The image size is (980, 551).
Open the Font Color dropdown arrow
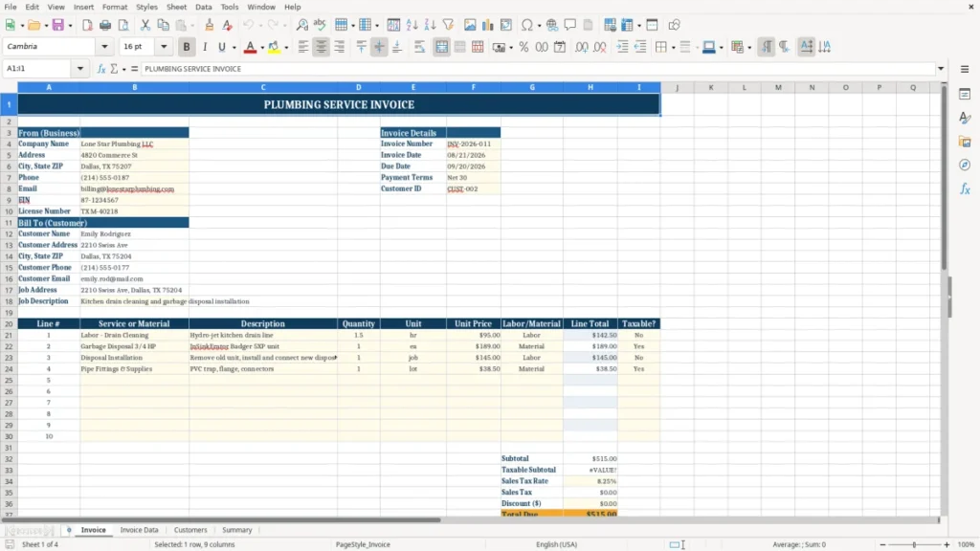click(x=262, y=48)
